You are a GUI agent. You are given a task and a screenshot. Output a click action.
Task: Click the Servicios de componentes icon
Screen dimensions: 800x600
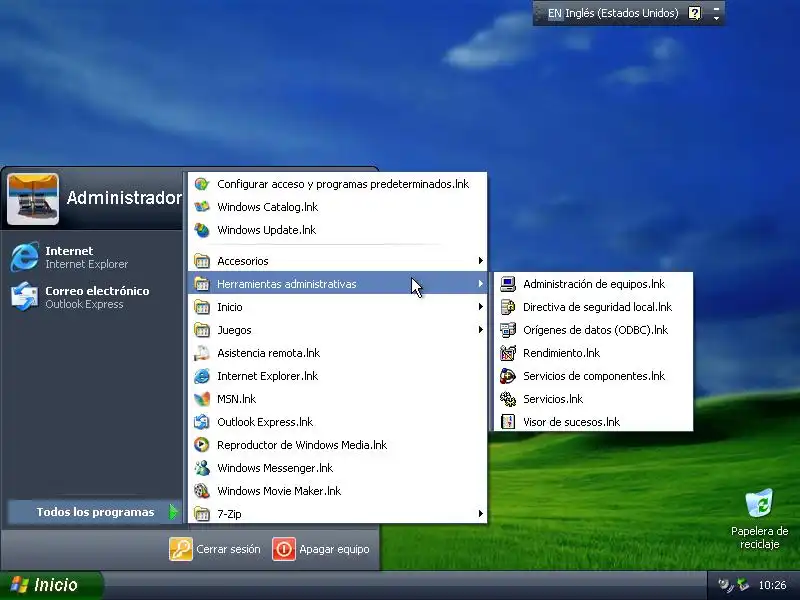click(508, 376)
